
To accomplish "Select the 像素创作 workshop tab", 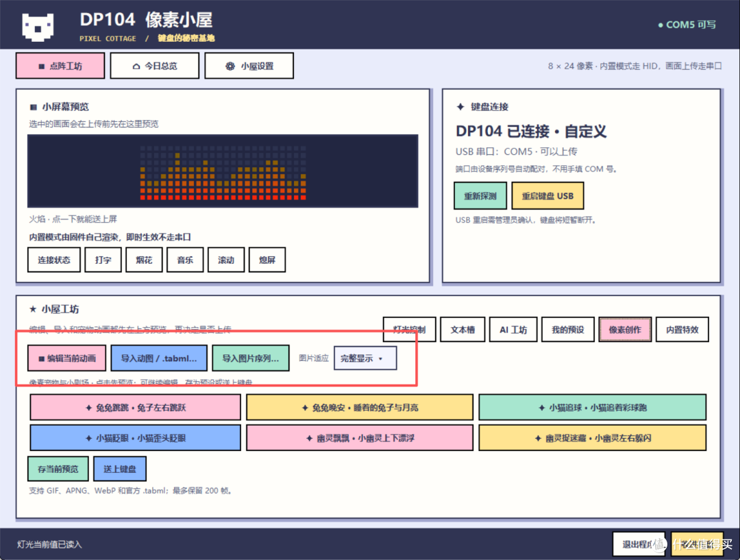I will (x=625, y=330).
